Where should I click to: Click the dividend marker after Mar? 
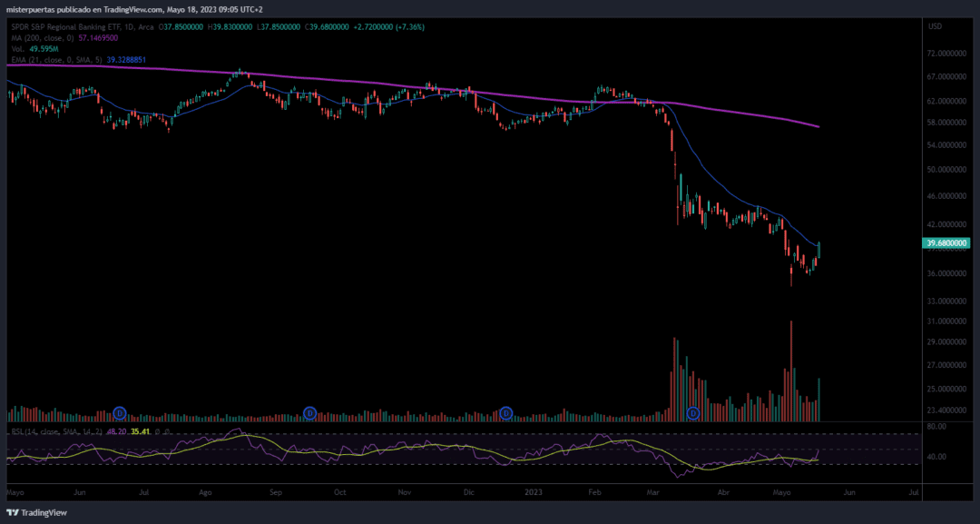[692, 413]
